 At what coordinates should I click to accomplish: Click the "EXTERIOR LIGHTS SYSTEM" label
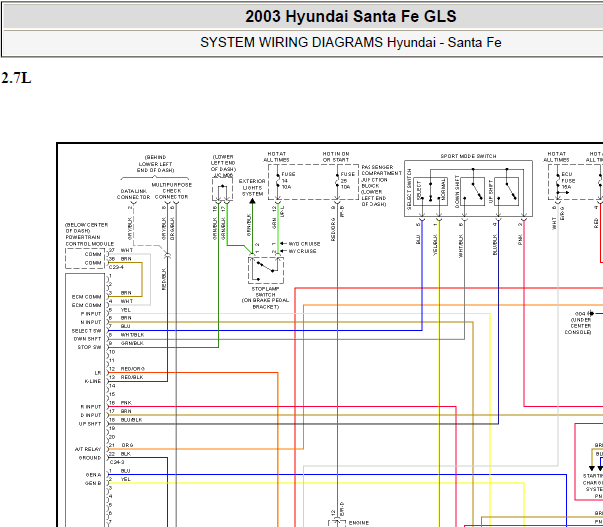pos(252,187)
